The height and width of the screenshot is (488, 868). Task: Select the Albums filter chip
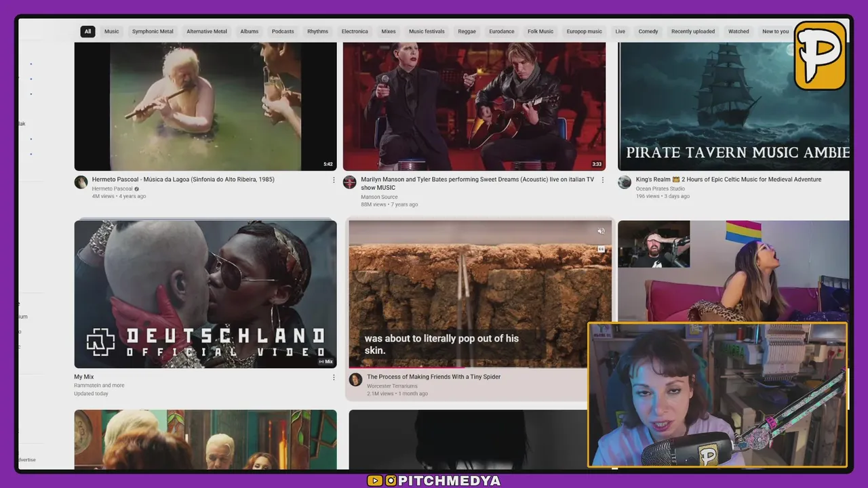pos(249,31)
